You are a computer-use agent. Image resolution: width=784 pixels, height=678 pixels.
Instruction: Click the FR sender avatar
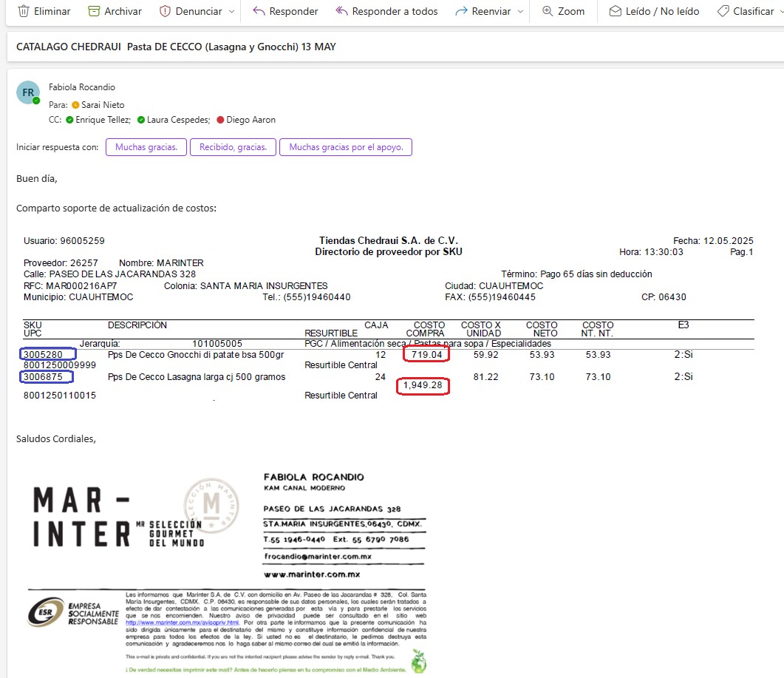(x=28, y=92)
